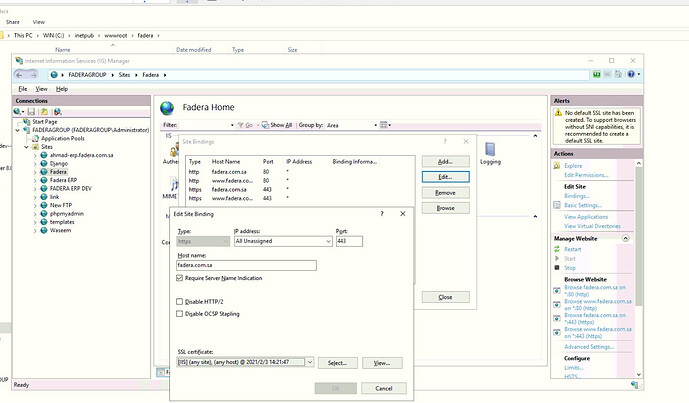Click the Select... certificate button
The image size is (689, 403).
coord(337,363)
